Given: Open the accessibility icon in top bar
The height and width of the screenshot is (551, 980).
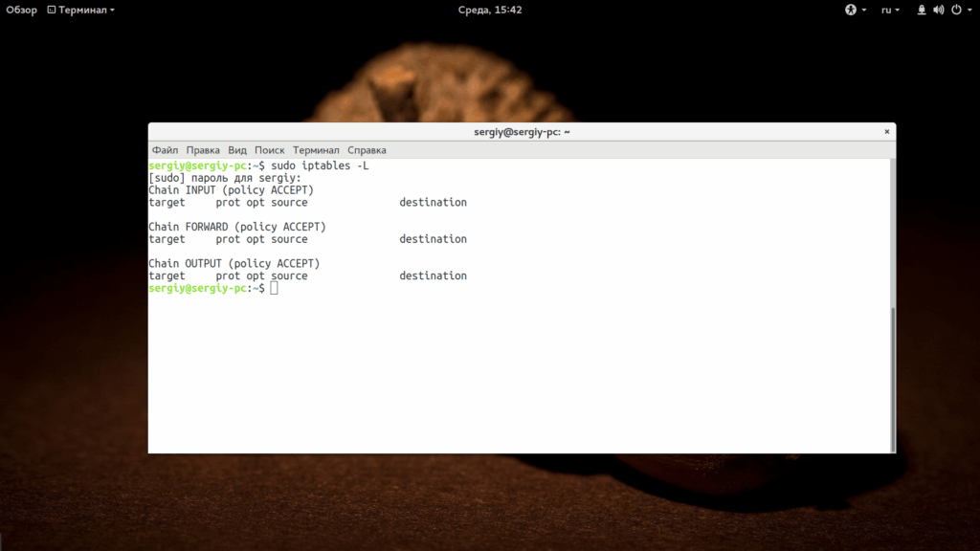Looking at the screenshot, I should point(850,10).
